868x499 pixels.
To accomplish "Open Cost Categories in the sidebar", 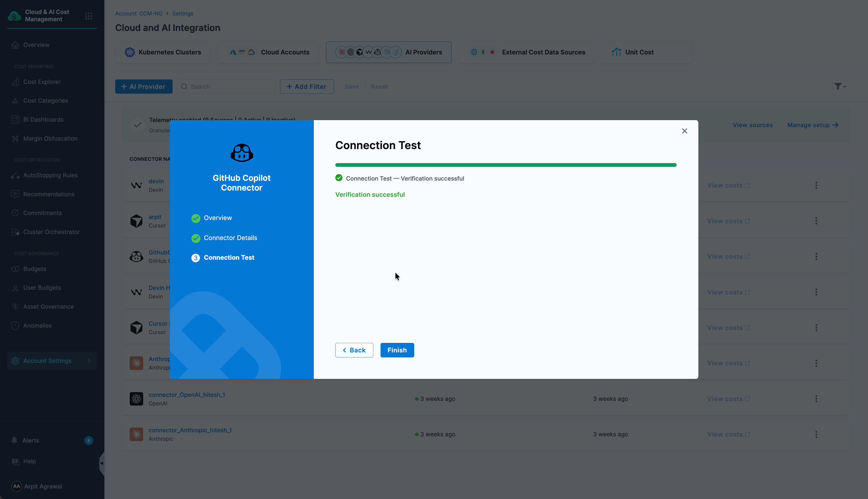I will pos(45,101).
